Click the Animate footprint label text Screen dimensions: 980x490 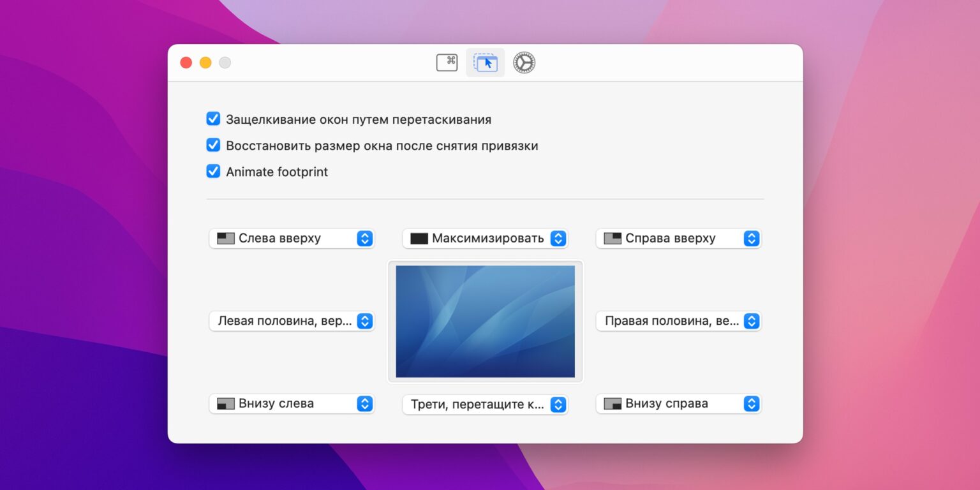pyautogui.click(x=277, y=172)
